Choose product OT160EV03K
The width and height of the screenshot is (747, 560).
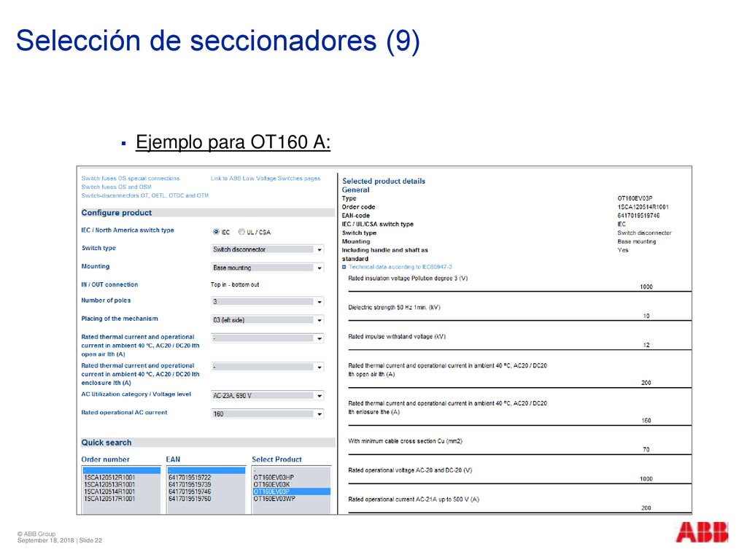point(271,485)
